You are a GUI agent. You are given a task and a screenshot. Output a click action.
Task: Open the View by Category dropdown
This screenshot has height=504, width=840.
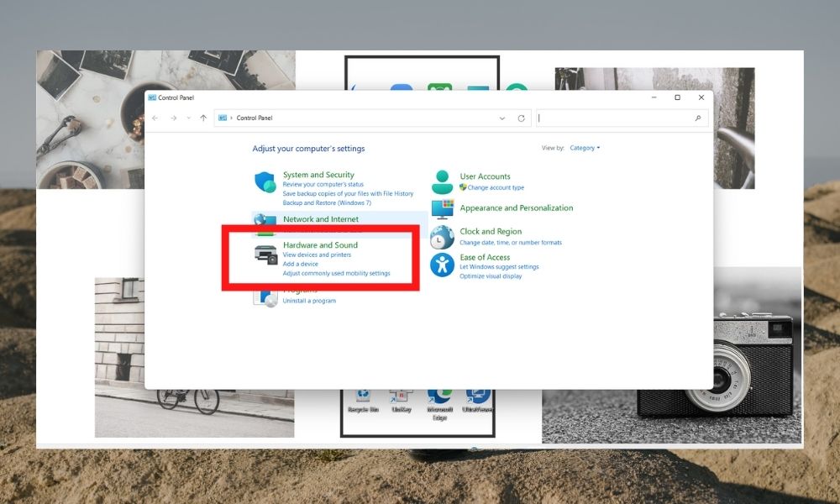click(x=585, y=148)
